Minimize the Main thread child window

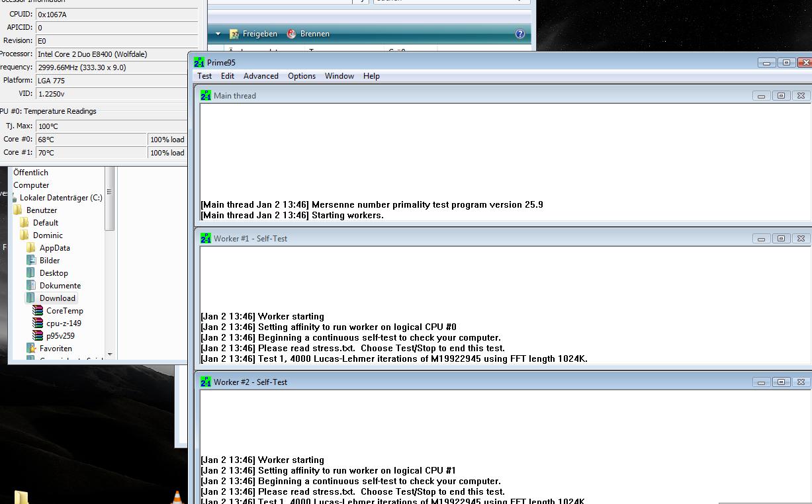[761, 96]
